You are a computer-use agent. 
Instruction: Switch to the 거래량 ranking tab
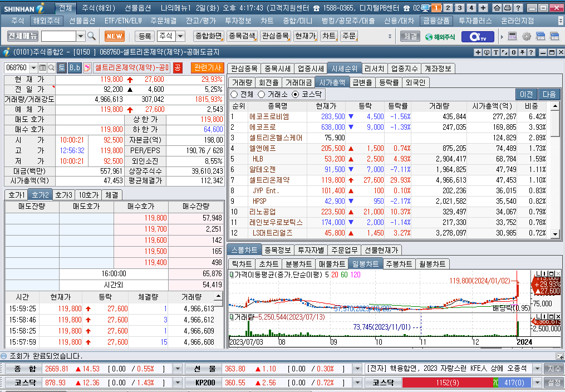click(242, 82)
